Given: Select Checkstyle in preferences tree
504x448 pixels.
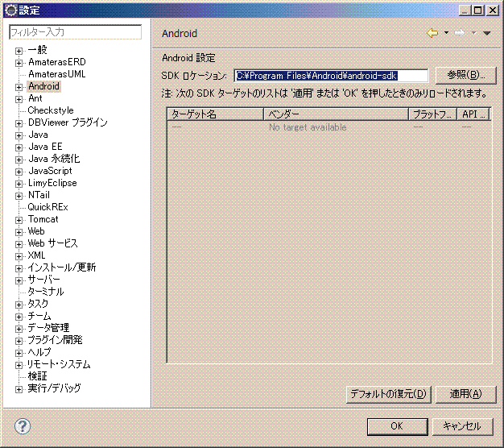Looking at the screenshot, I should pos(51,110).
